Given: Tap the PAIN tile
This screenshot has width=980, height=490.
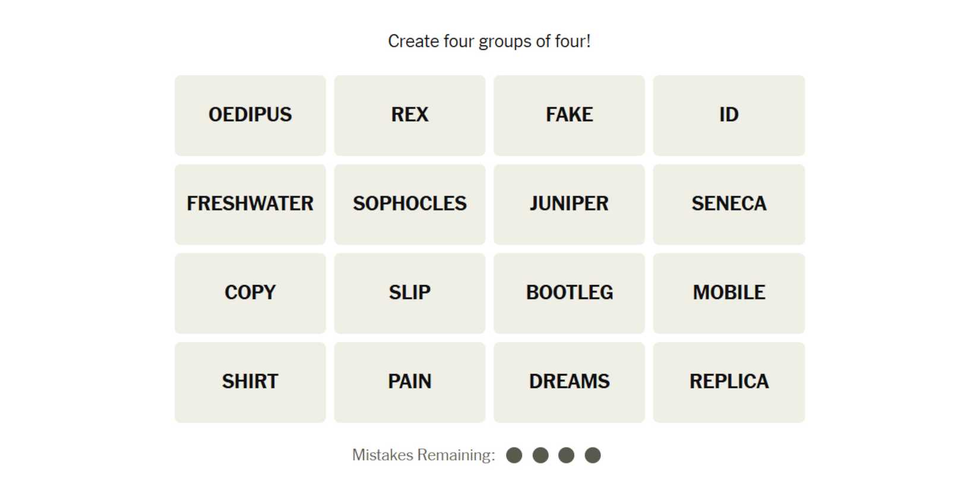Looking at the screenshot, I should [x=409, y=382].
